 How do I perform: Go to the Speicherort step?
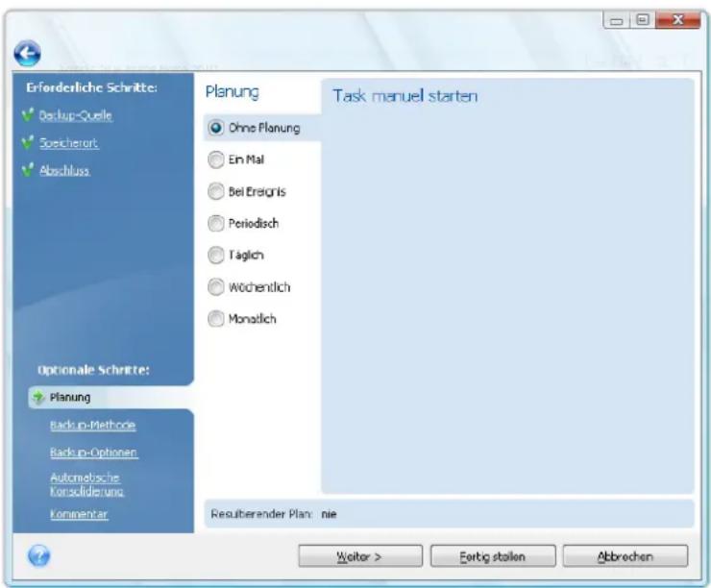click(x=68, y=143)
